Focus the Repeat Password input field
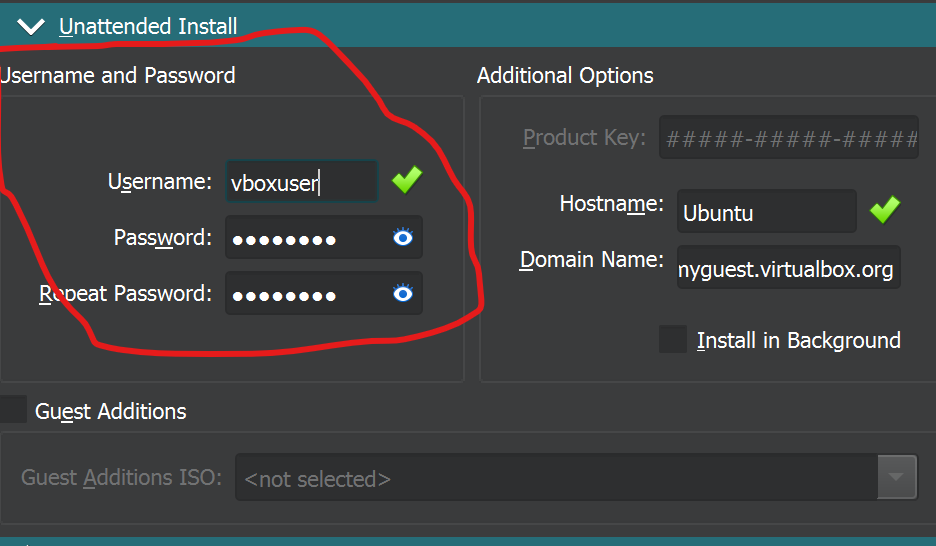 [324, 294]
